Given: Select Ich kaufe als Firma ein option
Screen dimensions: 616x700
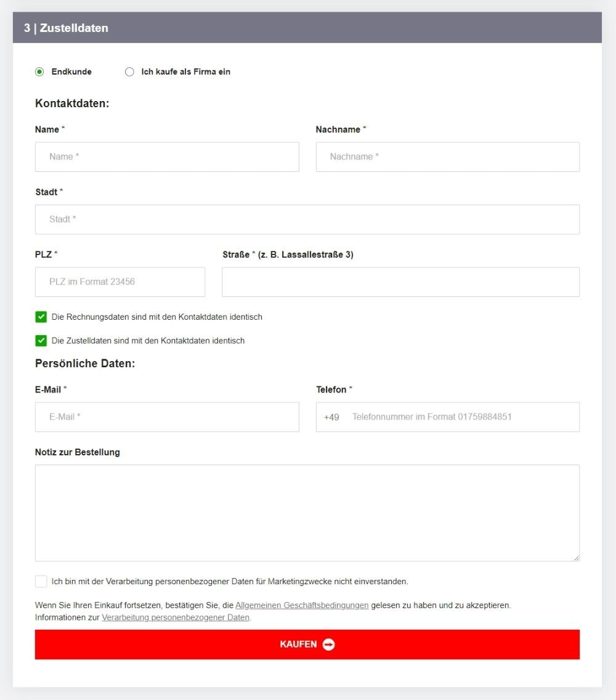Looking at the screenshot, I should 129,72.
